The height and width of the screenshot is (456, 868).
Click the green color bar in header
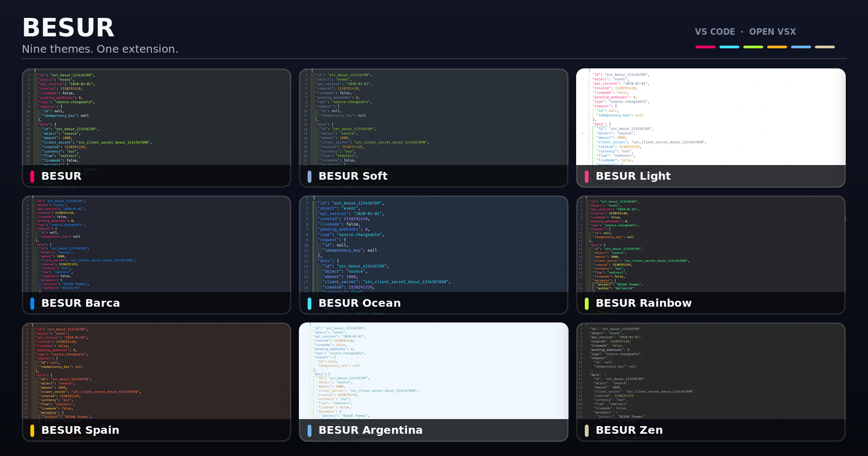[753, 47]
